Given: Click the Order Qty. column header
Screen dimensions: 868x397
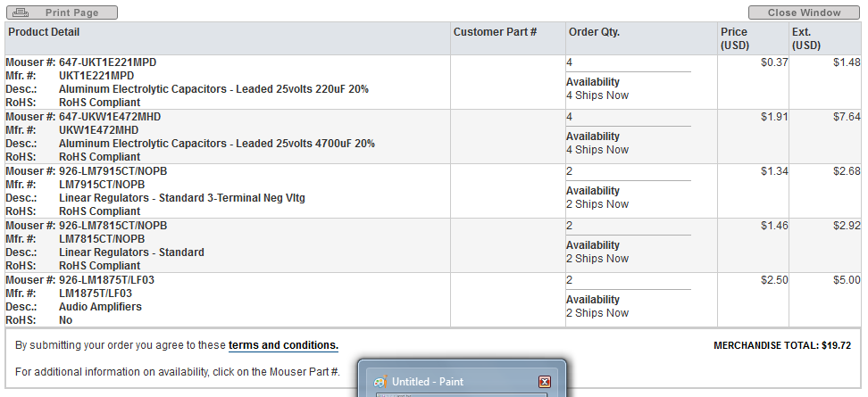Looking at the screenshot, I should [x=594, y=32].
